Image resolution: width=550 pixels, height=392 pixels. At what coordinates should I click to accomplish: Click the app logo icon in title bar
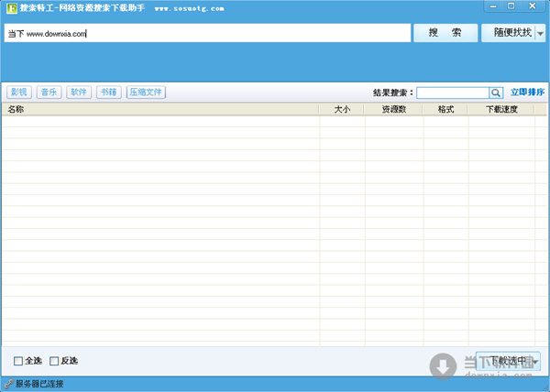8,7
